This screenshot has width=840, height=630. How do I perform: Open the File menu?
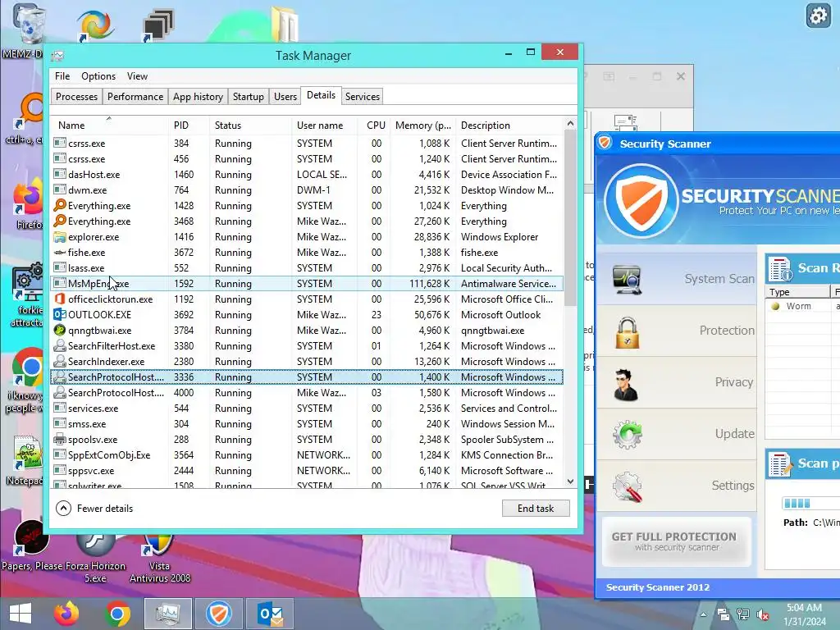pyautogui.click(x=62, y=76)
